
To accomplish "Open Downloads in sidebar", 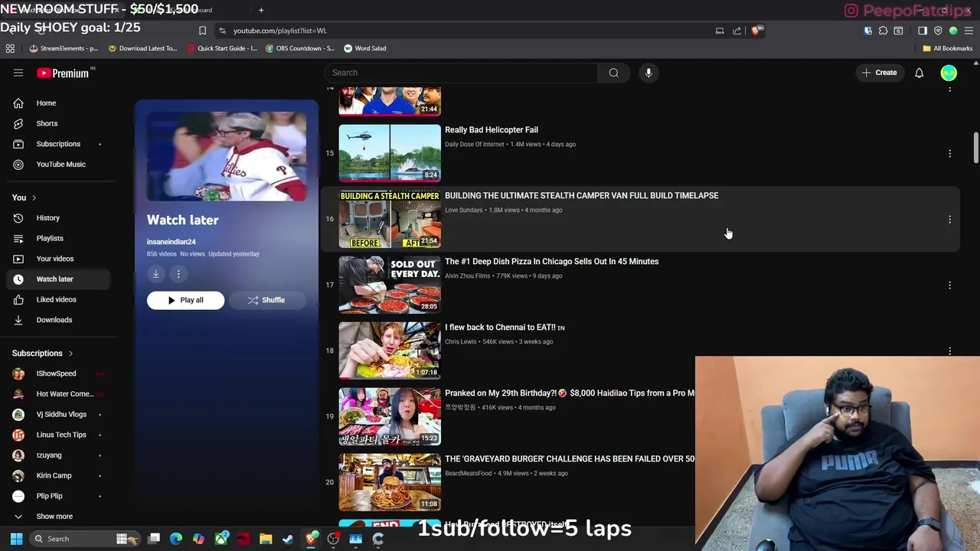I will 55,320.
